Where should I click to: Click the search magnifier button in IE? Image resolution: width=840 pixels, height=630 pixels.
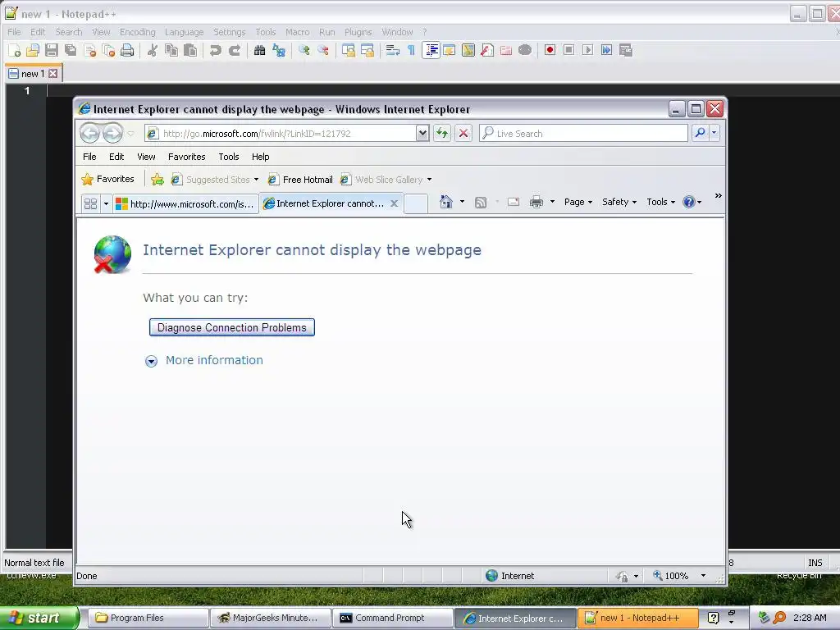coord(700,133)
